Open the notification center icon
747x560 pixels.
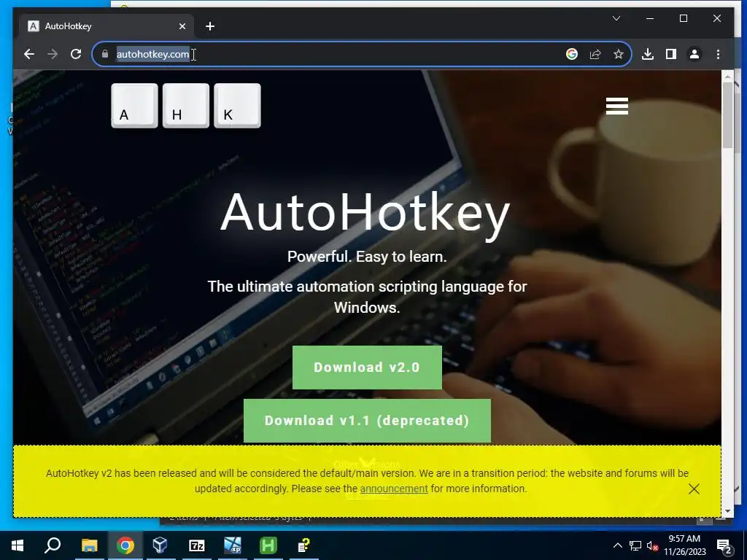724,545
